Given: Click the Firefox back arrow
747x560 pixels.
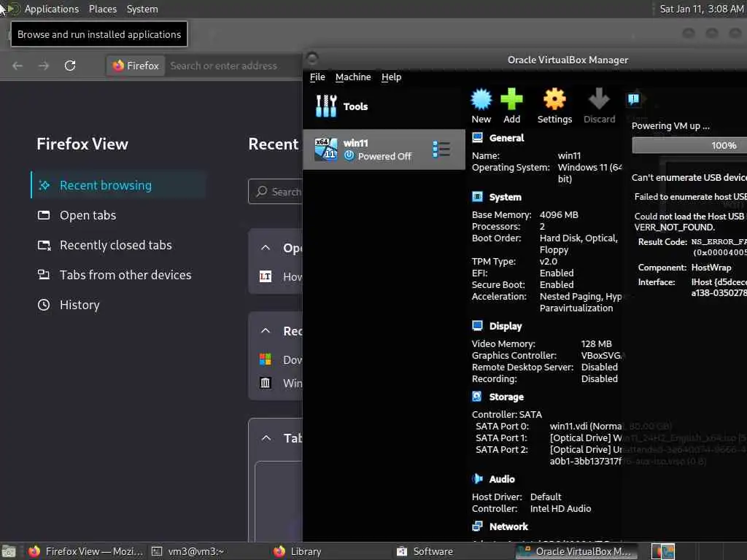Looking at the screenshot, I should coord(18,66).
